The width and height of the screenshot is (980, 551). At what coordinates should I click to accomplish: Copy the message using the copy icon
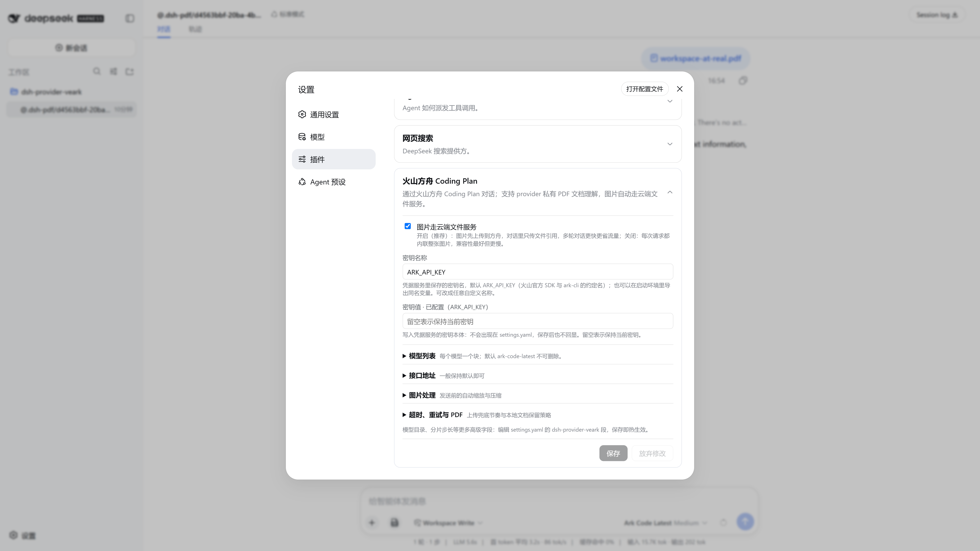743,81
